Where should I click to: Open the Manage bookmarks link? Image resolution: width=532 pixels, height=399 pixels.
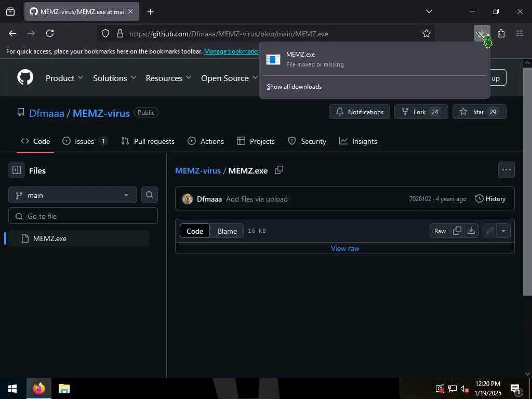231,51
